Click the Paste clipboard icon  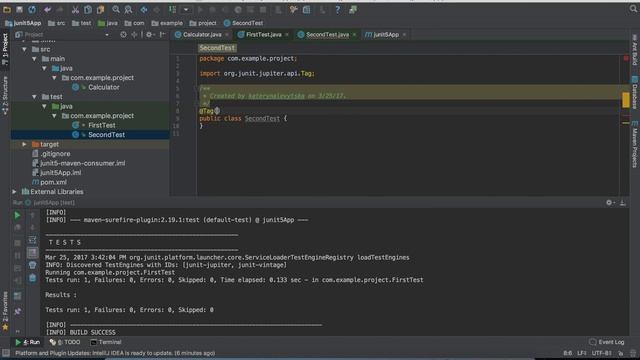pyautogui.click(x=100, y=9)
